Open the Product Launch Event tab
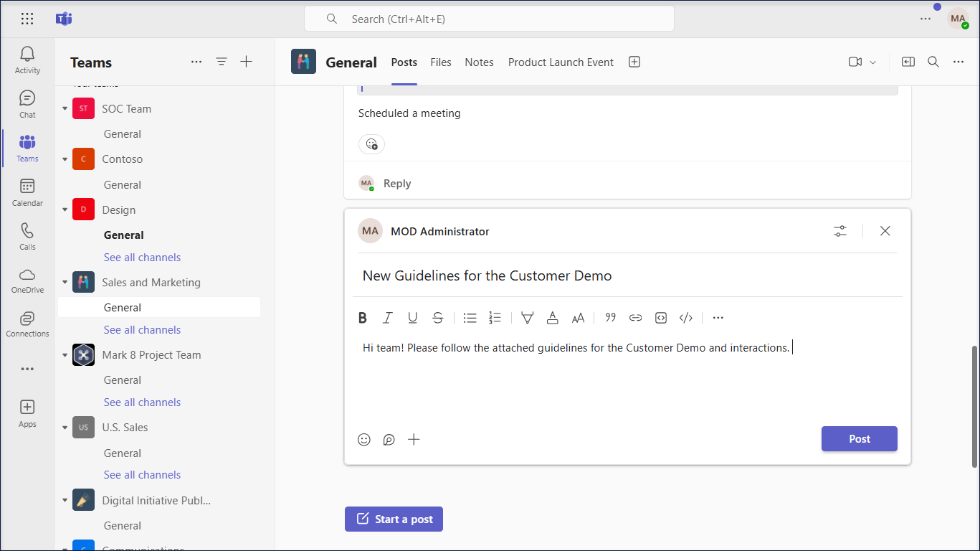This screenshot has height=551, width=980. [x=561, y=62]
